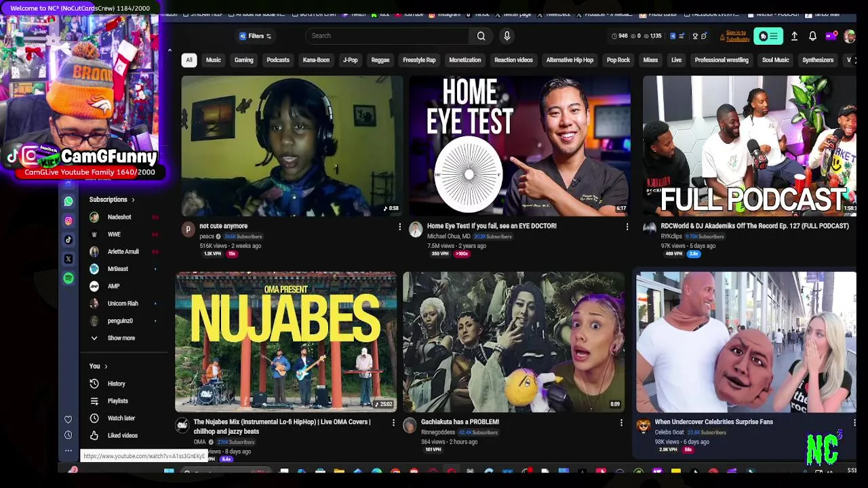Open the TubeBuddy menu button
The image size is (868, 488).
click(768, 36)
